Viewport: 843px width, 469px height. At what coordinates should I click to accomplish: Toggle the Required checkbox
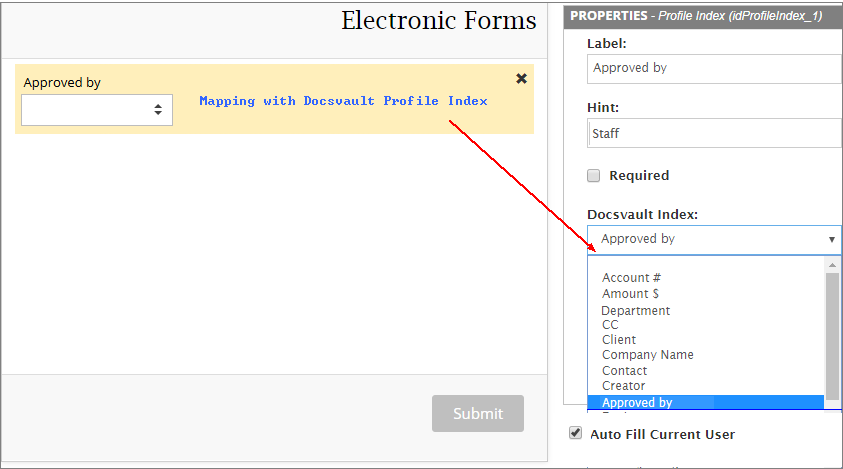593,175
